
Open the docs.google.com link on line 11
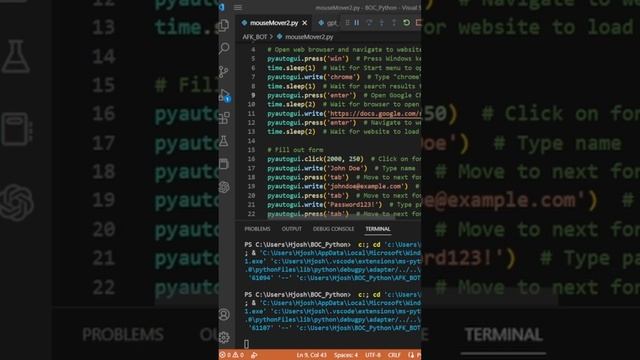[x=375, y=113]
